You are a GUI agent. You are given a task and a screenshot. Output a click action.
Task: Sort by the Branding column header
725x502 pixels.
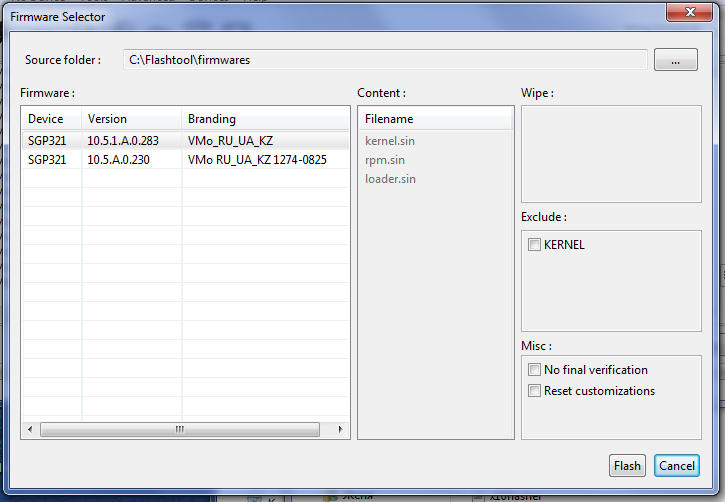[265, 119]
